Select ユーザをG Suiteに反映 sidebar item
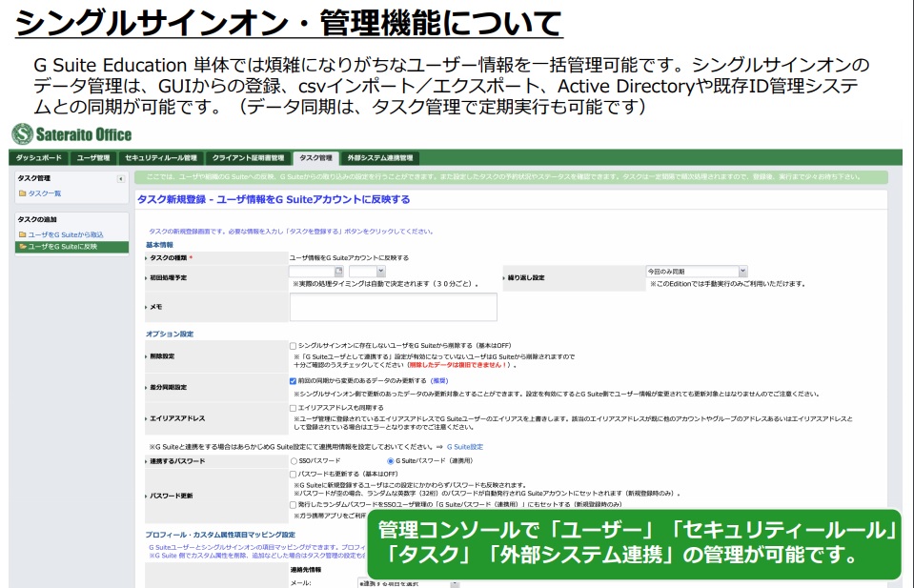Viewport: 914px width, 588px height. click(x=71, y=247)
